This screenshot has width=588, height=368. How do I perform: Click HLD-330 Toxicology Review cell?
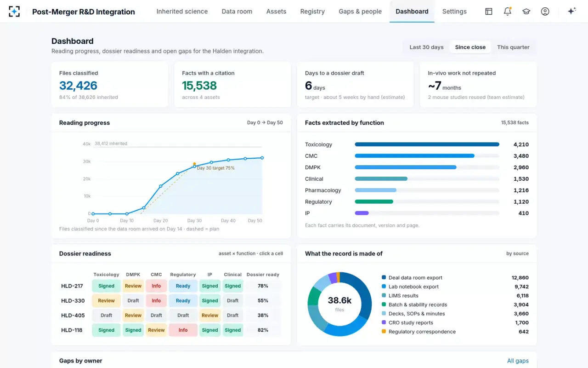pyautogui.click(x=106, y=300)
